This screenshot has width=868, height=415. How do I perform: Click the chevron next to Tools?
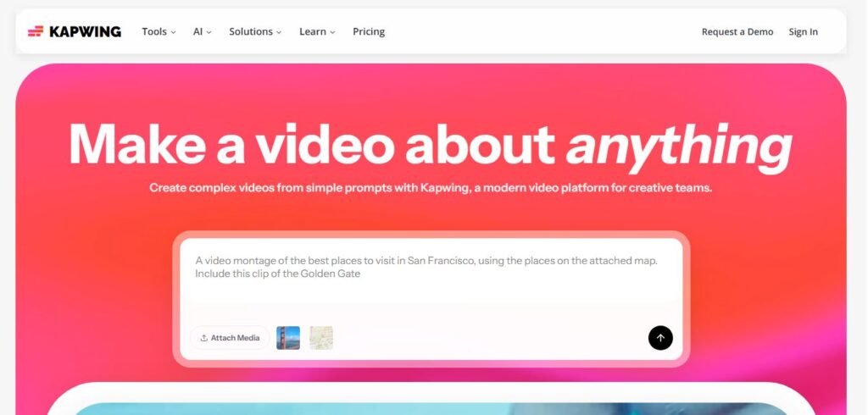(x=174, y=32)
